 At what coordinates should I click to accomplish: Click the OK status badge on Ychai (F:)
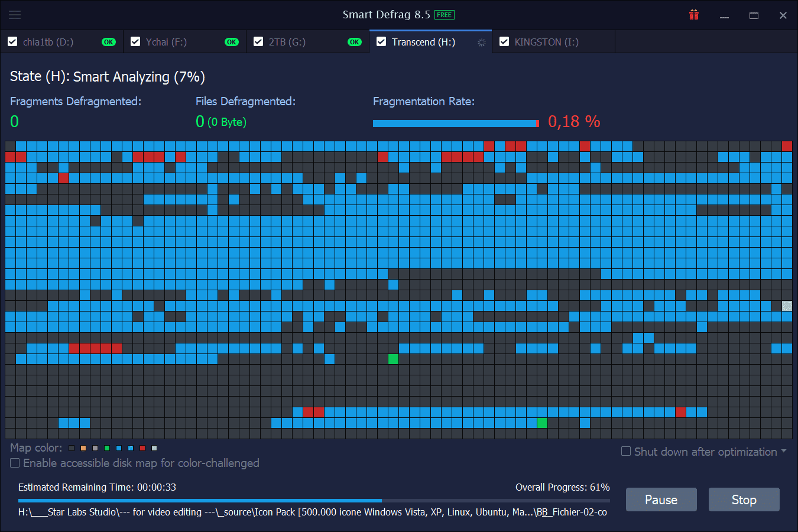[x=232, y=42]
